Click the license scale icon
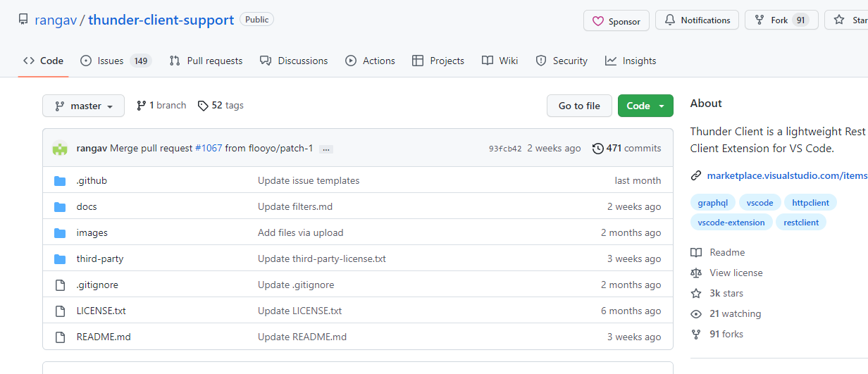 (x=696, y=273)
